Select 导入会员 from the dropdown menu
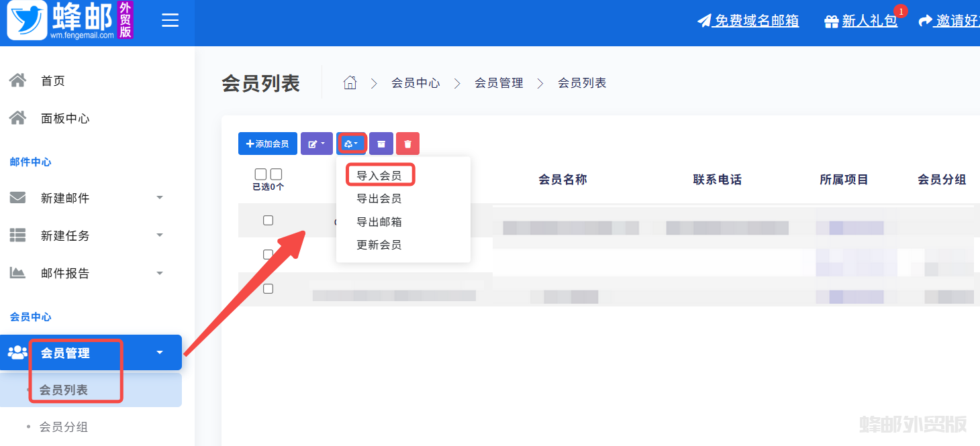This screenshot has width=980, height=446. pyautogui.click(x=379, y=176)
